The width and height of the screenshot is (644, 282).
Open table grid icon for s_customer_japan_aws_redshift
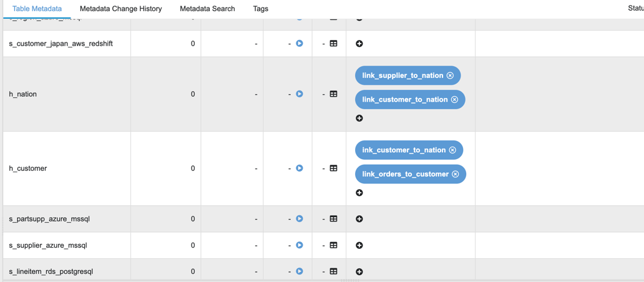tap(333, 44)
